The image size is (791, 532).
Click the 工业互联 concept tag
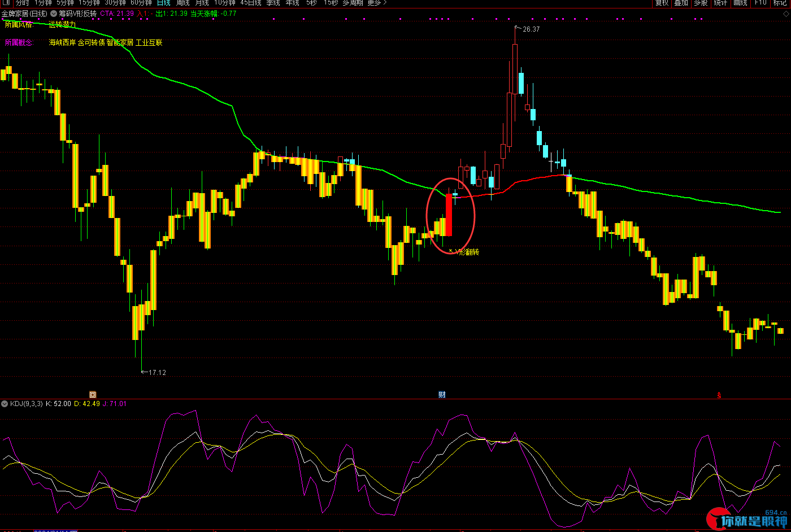click(x=149, y=42)
